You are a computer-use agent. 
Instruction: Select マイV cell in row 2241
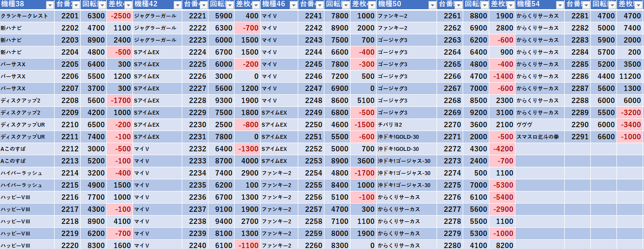(279, 16)
